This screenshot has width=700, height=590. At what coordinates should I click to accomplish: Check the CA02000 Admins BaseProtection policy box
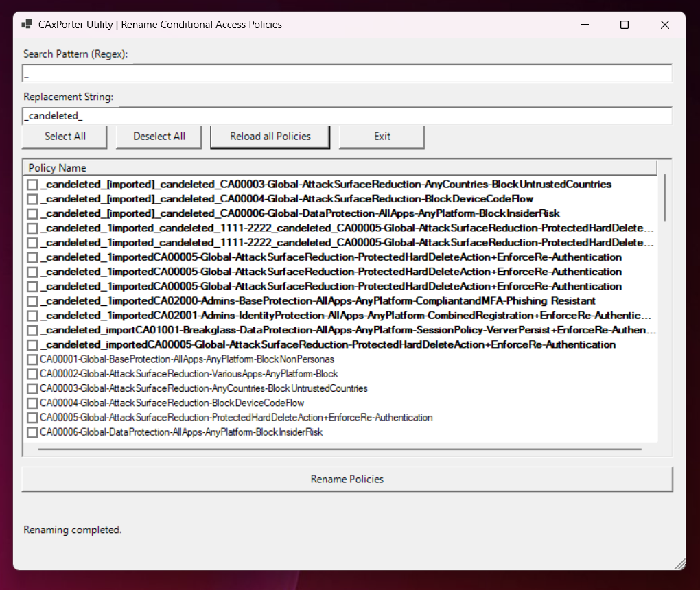point(32,301)
